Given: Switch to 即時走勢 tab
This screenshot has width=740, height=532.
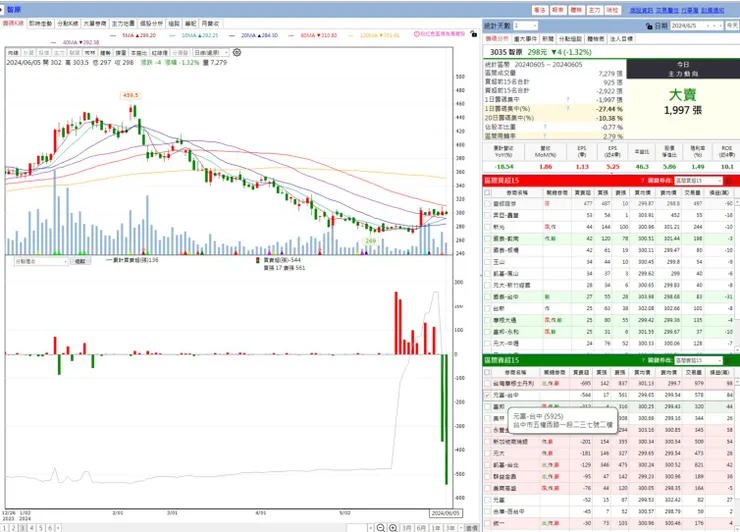Looking at the screenshot, I should [40, 24].
